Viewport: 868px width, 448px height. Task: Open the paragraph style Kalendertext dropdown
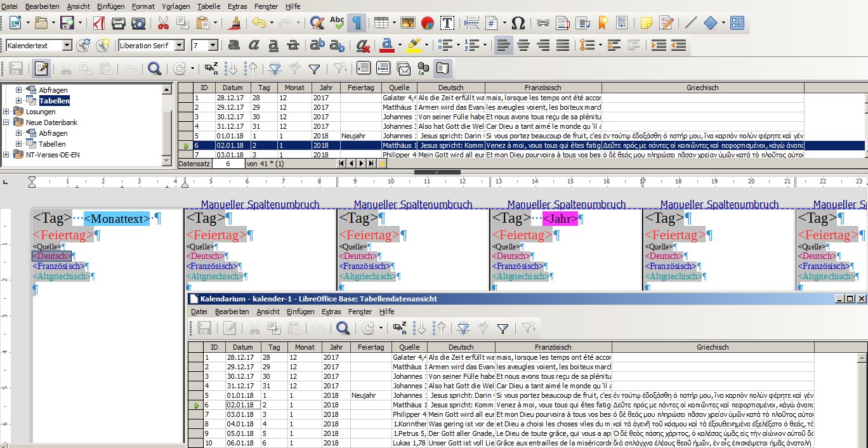(x=67, y=46)
